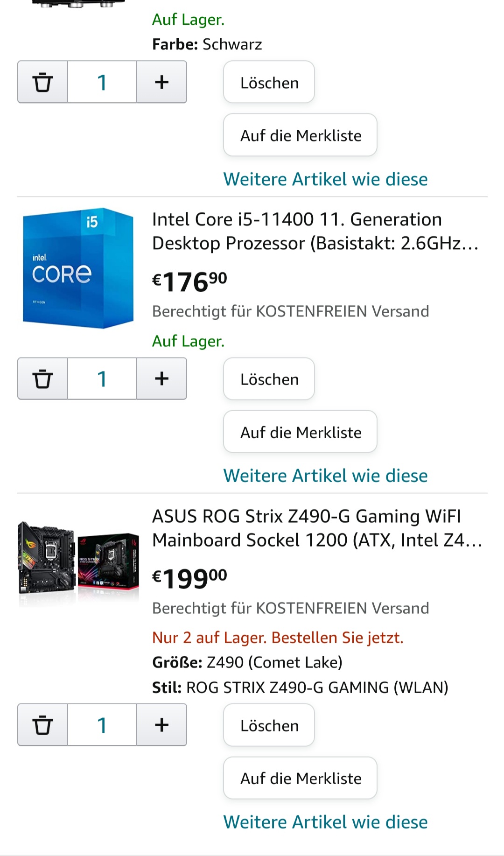The image size is (504, 856).
Task: Open the Intel Core box product image
Action: [78, 268]
